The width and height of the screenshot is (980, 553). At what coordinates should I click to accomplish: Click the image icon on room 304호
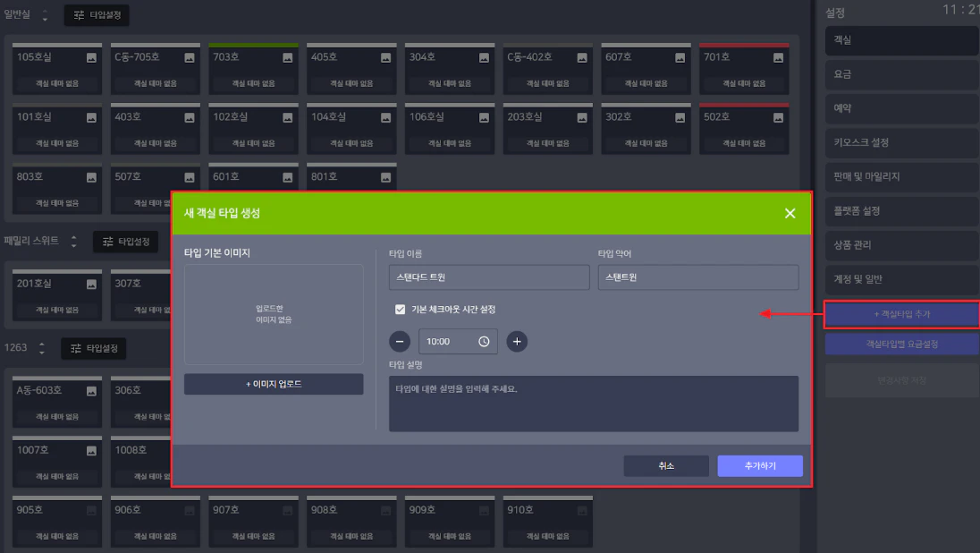484,57
